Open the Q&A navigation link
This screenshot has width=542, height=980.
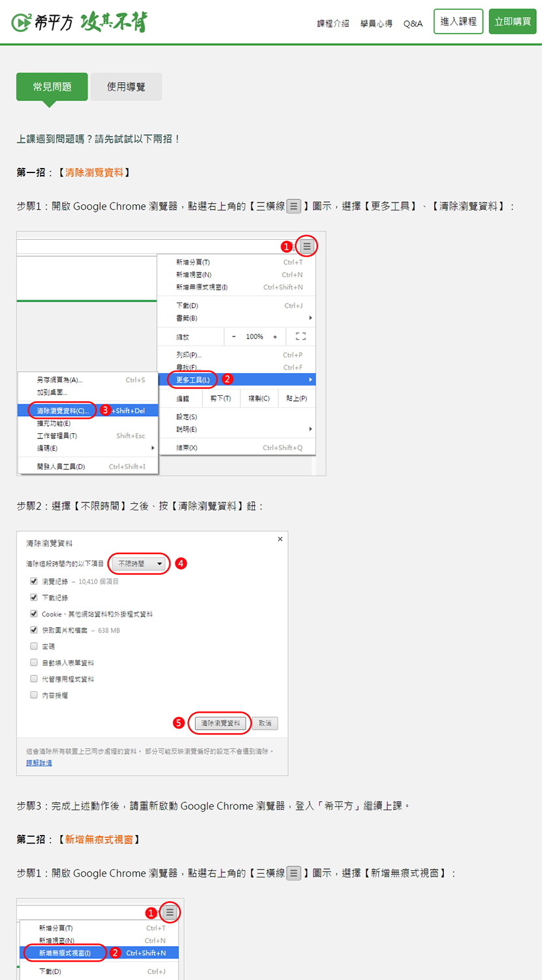[413, 24]
